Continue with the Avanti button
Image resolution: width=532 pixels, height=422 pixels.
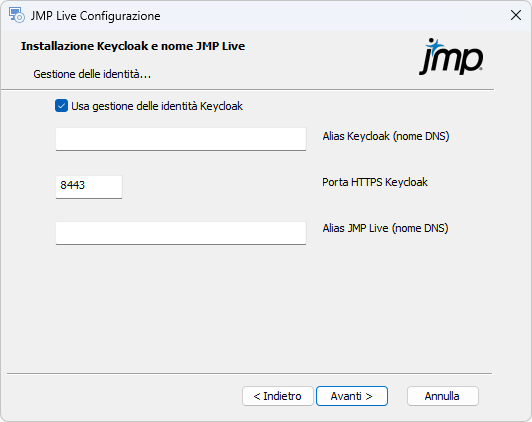pos(352,396)
